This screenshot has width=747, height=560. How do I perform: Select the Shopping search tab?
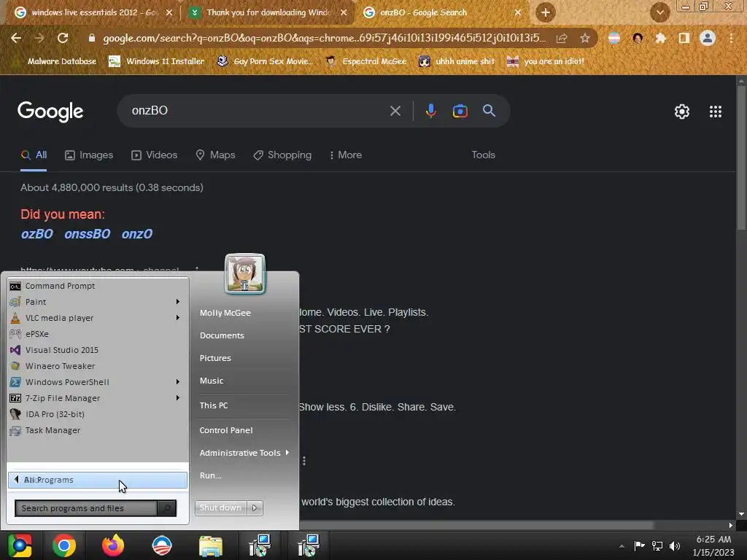tap(282, 155)
